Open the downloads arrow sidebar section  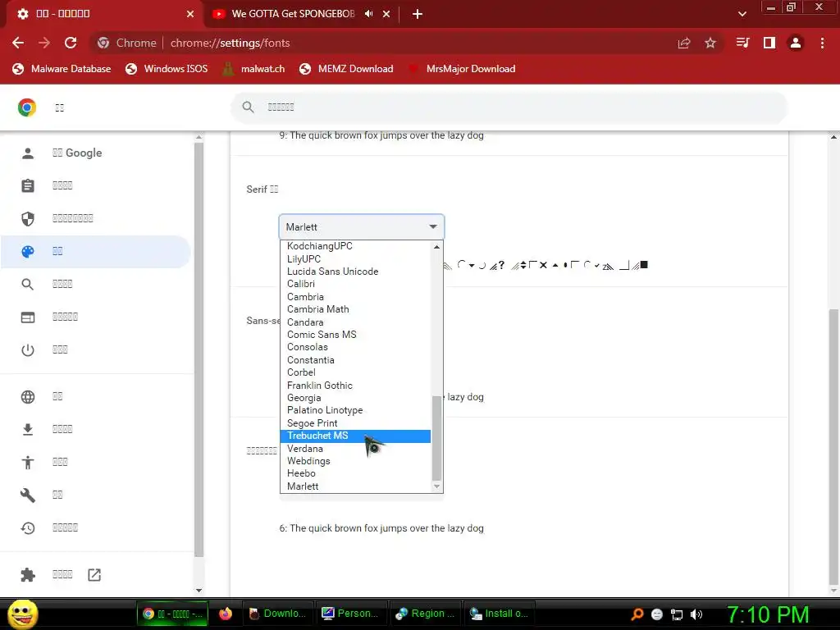pyautogui.click(x=28, y=429)
